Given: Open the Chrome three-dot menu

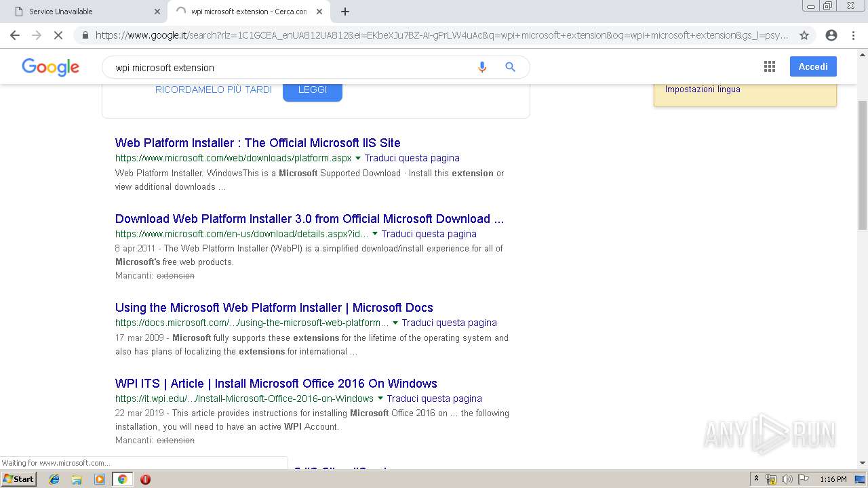Looking at the screenshot, I should click(x=853, y=35).
